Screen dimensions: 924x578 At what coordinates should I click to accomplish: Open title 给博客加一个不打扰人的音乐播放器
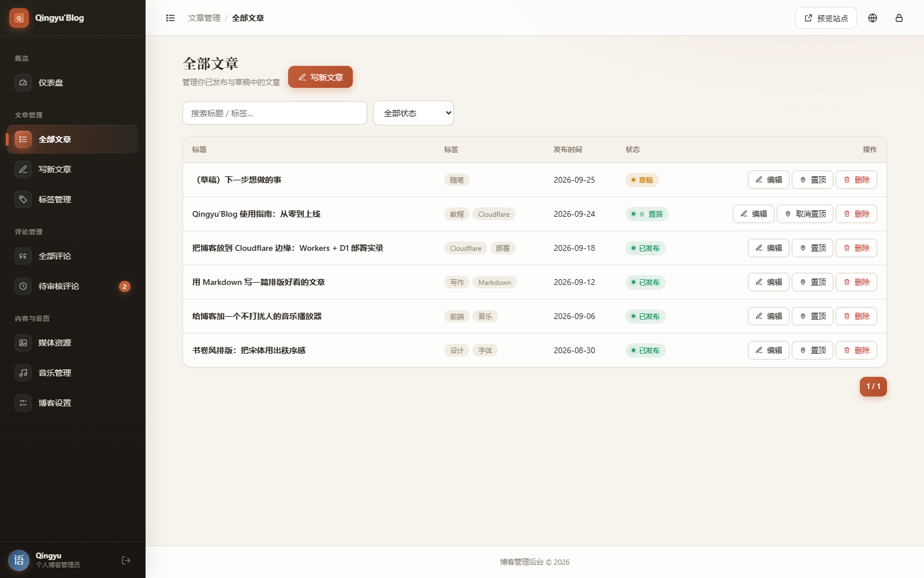pos(257,316)
